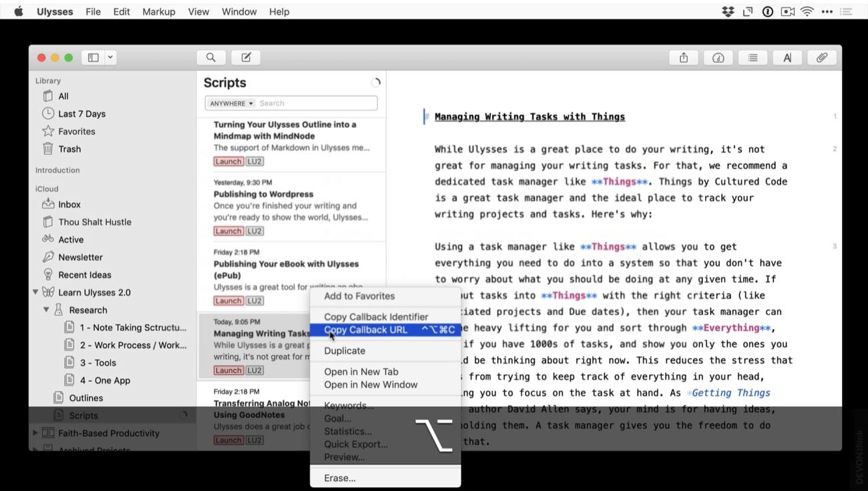Image resolution: width=868 pixels, height=491 pixels.
Task: Open the share/export toolbar button
Action: point(684,58)
